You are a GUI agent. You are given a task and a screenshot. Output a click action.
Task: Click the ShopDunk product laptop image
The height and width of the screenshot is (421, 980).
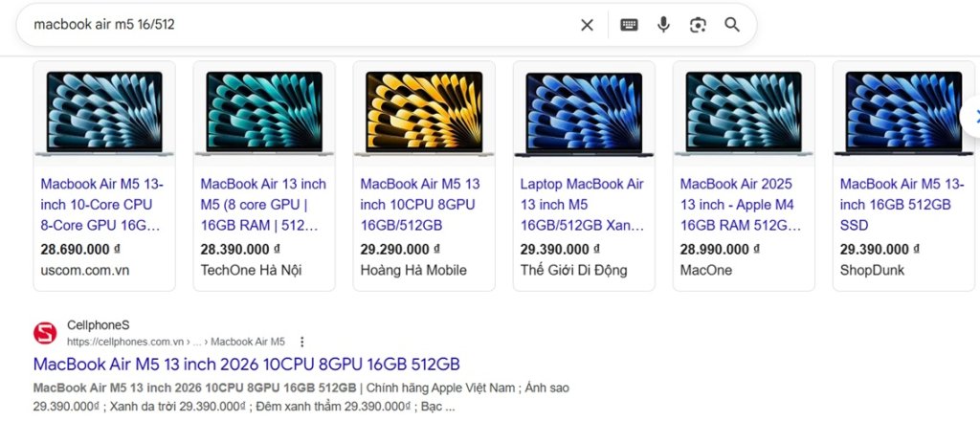pyautogui.click(x=903, y=113)
